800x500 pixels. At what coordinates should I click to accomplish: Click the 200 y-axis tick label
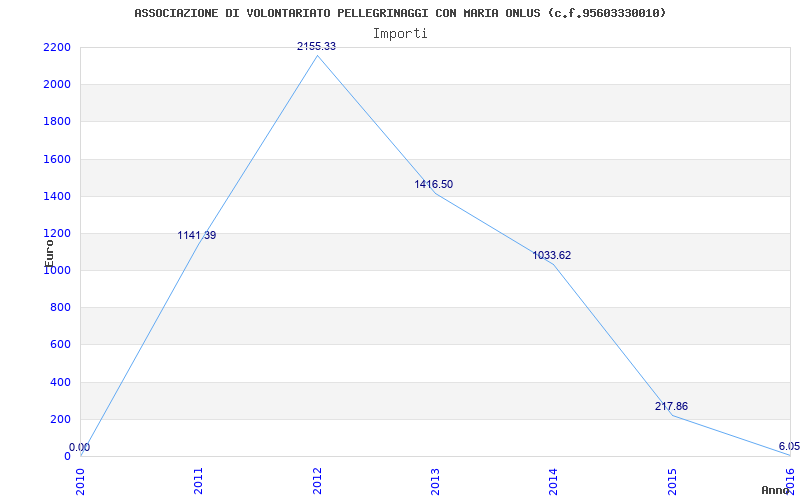click(60, 419)
